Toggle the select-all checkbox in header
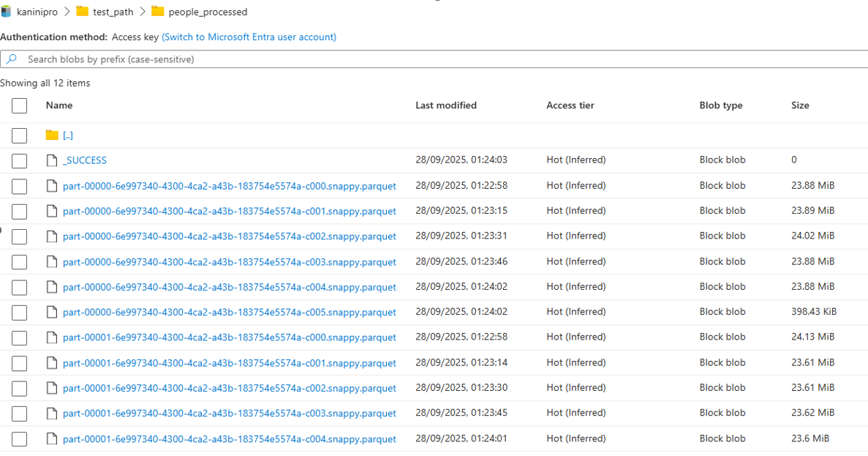The image size is (868, 456). 20,106
